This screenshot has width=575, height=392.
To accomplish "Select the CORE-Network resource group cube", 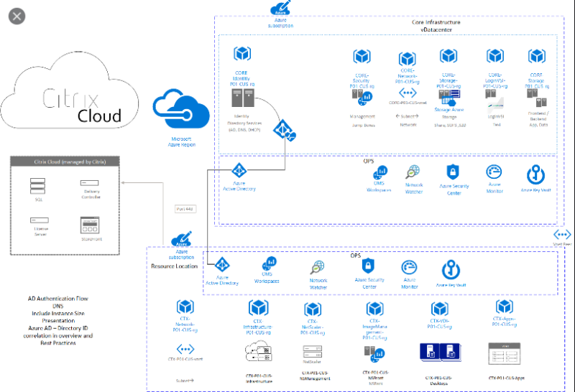I will (408, 59).
